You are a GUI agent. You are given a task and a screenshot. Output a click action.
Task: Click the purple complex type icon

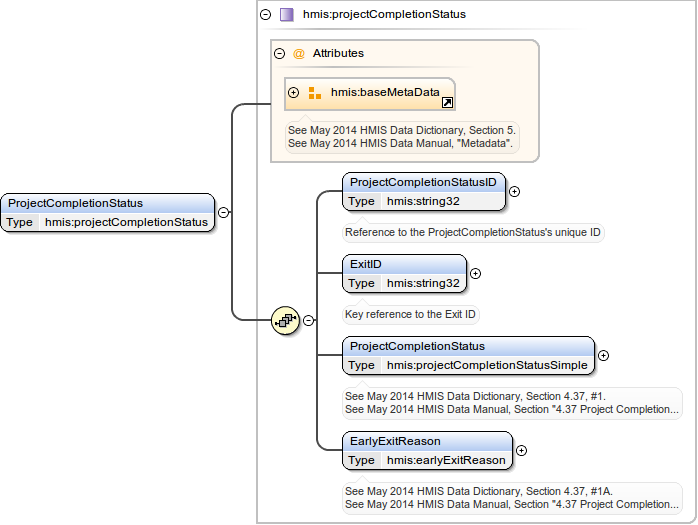tap(287, 15)
